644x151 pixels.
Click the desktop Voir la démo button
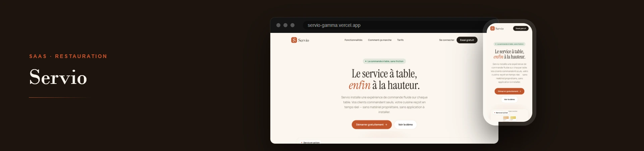coord(405,124)
